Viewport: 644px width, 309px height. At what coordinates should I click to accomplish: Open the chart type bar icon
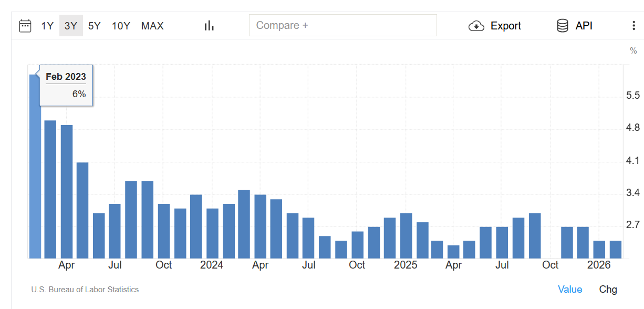210,26
